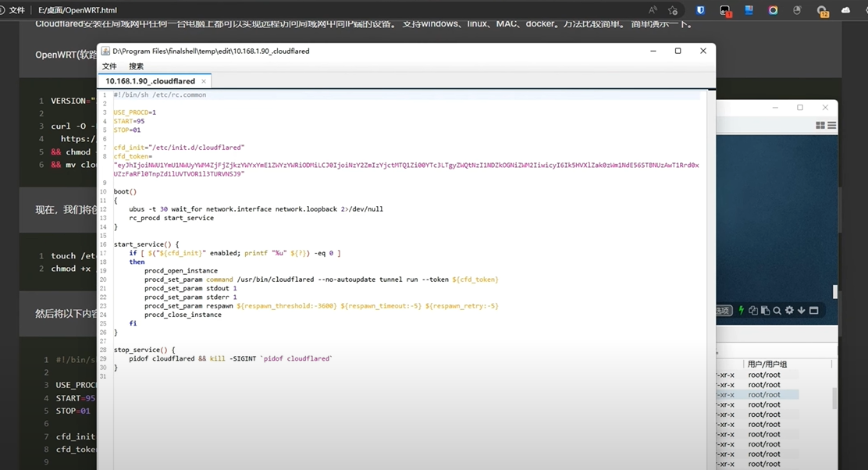Click the ubus -t 30 wait_for line

coord(256,209)
